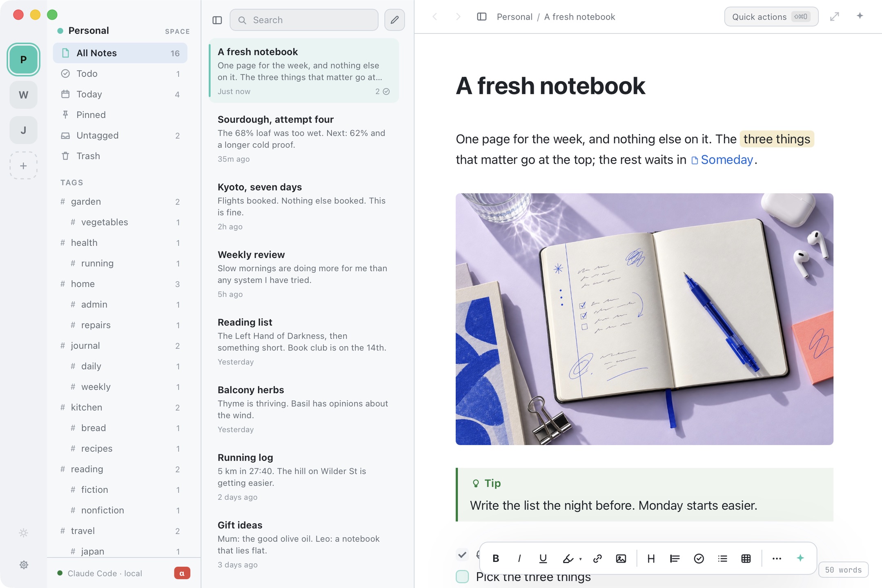
Task: Click the Personal breadcrumb
Action: [514, 17]
